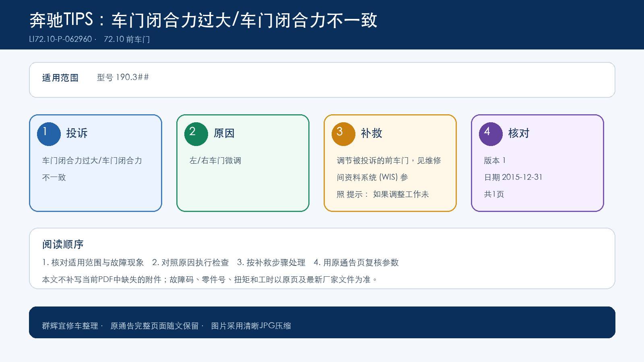Select the 原因 card heading
The width and height of the screenshot is (644, 362).
click(x=224, y=133)
